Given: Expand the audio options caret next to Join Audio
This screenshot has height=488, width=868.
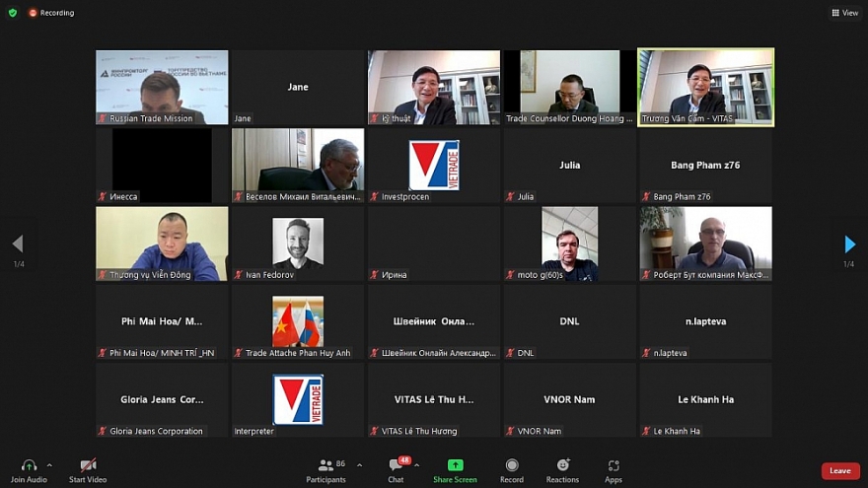Looking at the screenshot, I should tap(49, 465).
